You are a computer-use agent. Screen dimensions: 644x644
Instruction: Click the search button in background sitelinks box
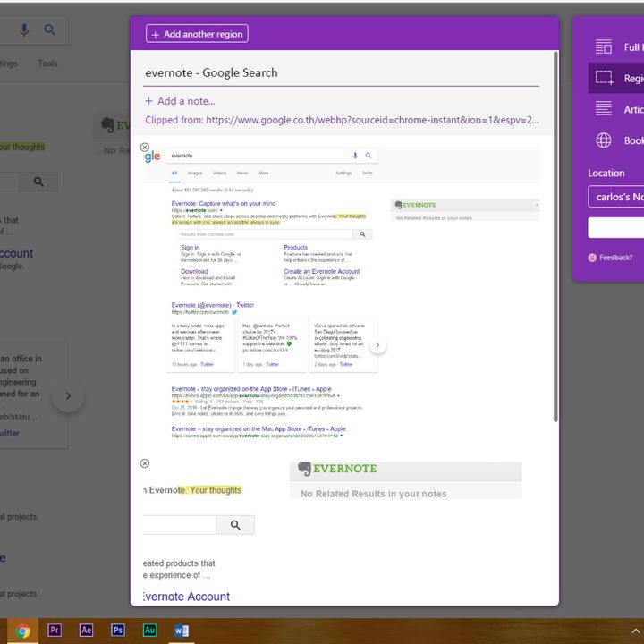coord(38,182)
